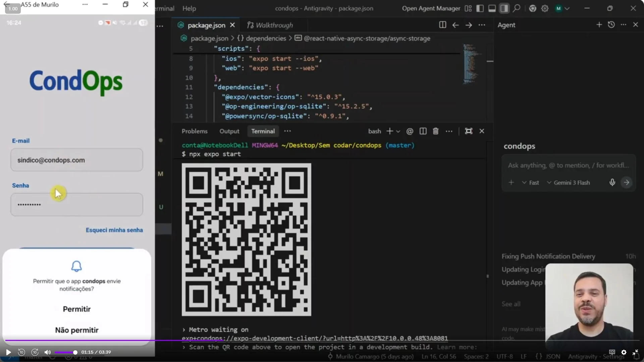Open the Help menu
This screenshot has height=362, width=644.
coord(189,8)
